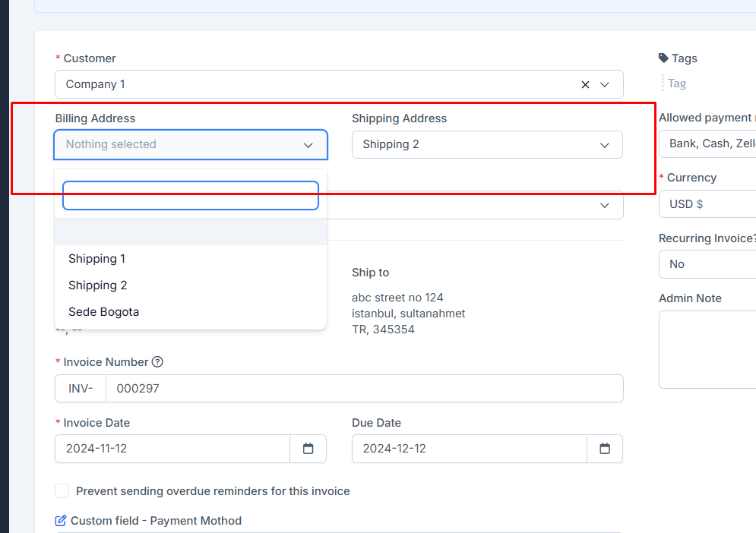Open the Due Date calendar picker
Screen dimensions: 756x533
(x=604, y=449)
